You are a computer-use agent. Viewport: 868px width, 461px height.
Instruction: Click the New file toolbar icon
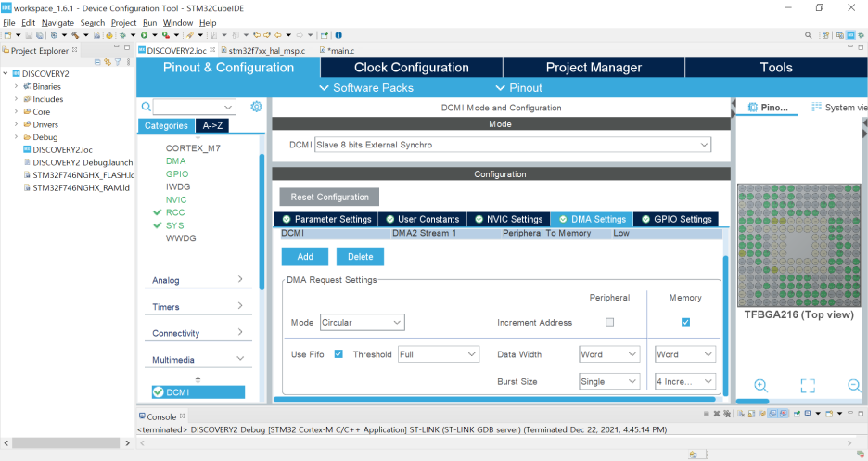tap(7, 35)
